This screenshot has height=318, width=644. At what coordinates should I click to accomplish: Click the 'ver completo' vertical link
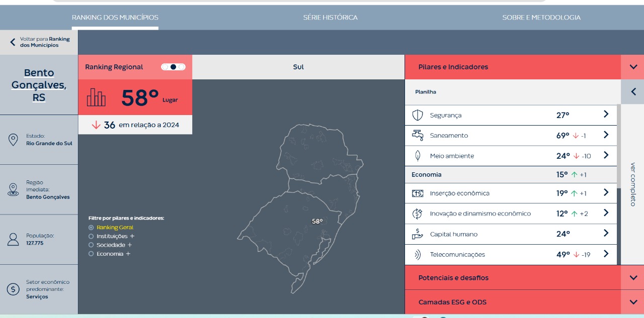(633, 184)
